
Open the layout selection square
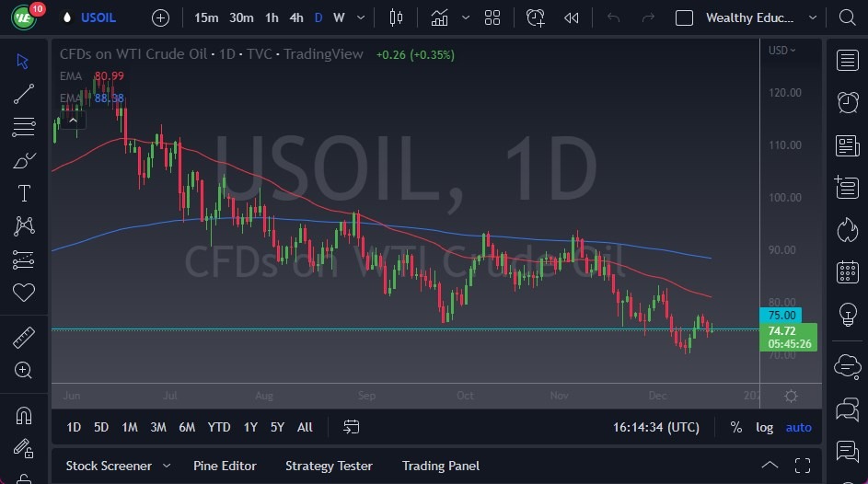(x=684, y=18)
